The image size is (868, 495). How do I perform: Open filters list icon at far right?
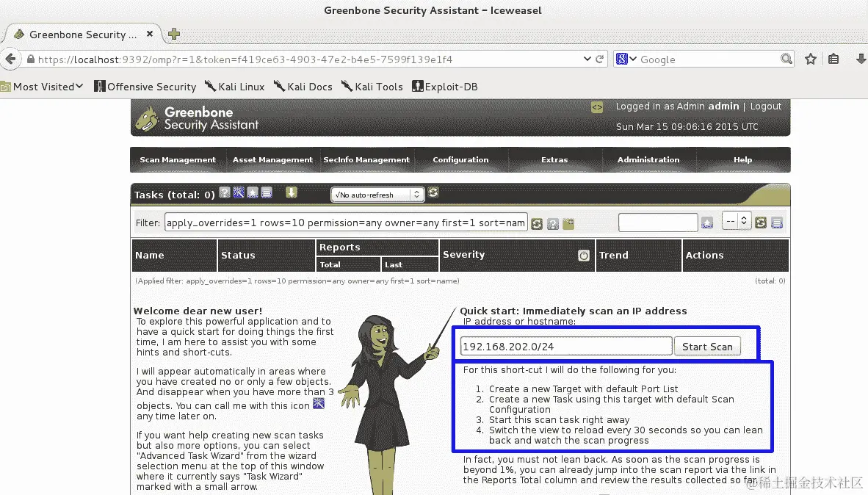point(777,222)
